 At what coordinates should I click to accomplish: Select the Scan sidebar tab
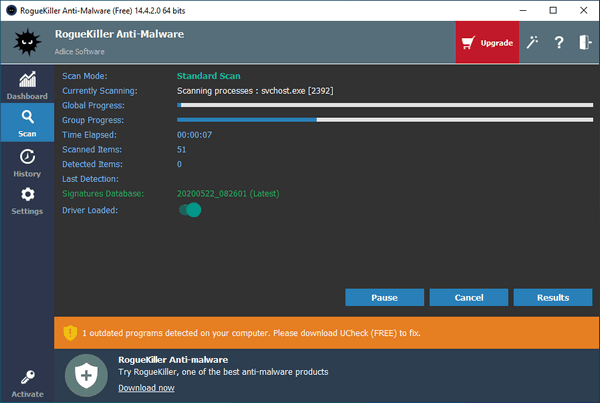pyautogui.click(x=27, y=123)
